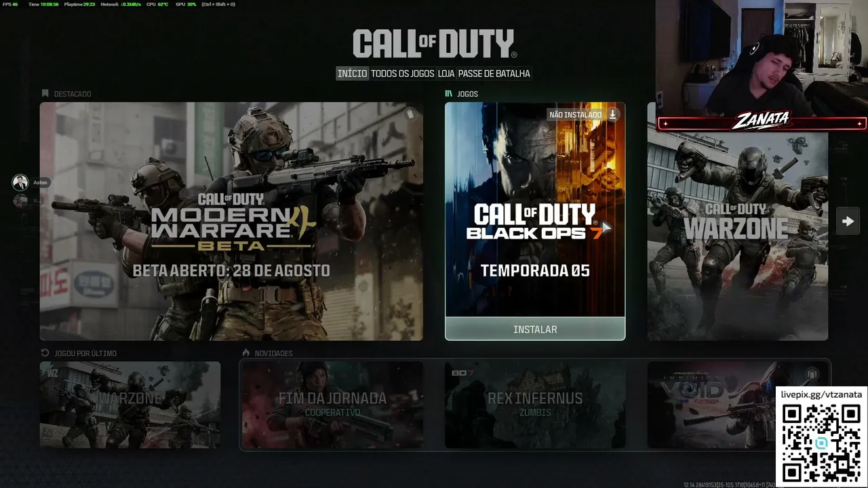Image resolution: width=868 pixels, height=488 pixels.
Task: Click the 'Aston' friend name
Action: (40, 182)
